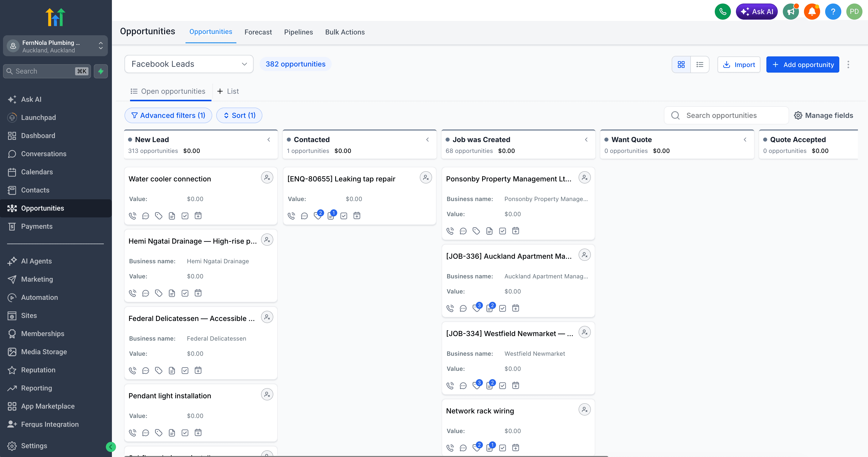Collapse the Job was Created column
Image resolution: width=868 pixels, height=457 pixels.
click(586, 140)
